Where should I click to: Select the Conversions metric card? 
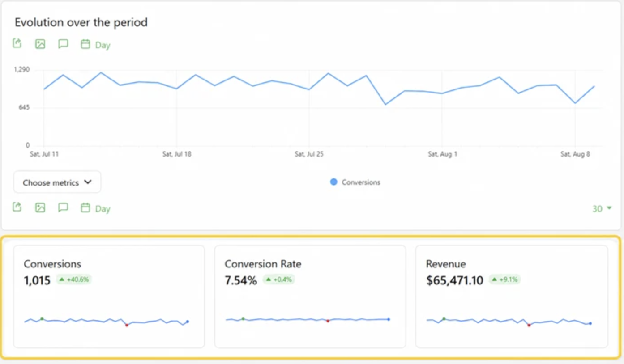pyautogui.click(x=109, y=296)
